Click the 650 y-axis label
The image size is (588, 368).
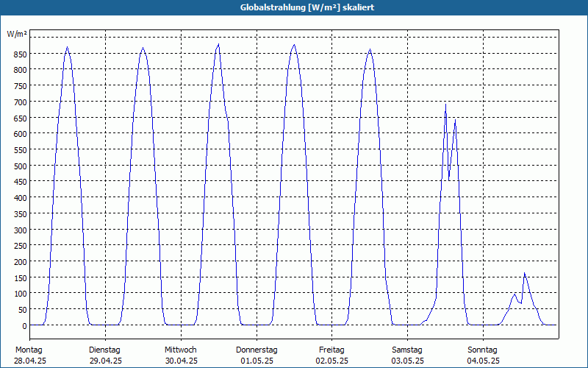tap(20, 118)
